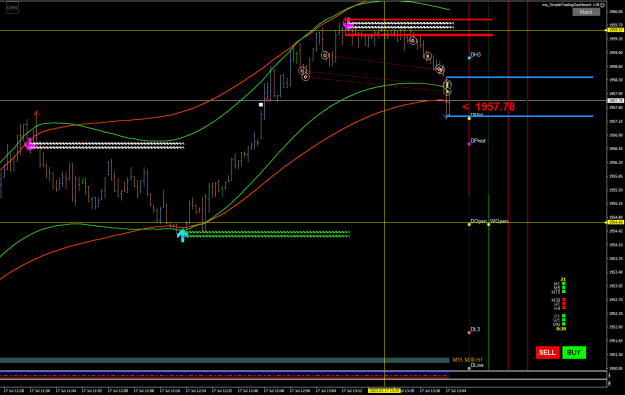Image resolution: width=625 pixels, height=395 pixels.
Task: Click the MN green status square
Action: pyautogui.click(x=564, y=324)
